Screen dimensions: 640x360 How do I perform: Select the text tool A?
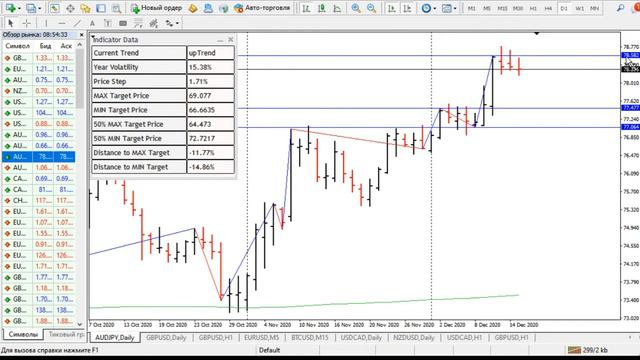pos(92,23)
